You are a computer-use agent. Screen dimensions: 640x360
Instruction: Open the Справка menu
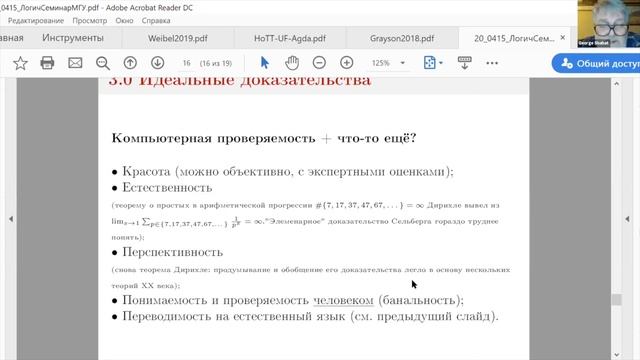[156, 20]
